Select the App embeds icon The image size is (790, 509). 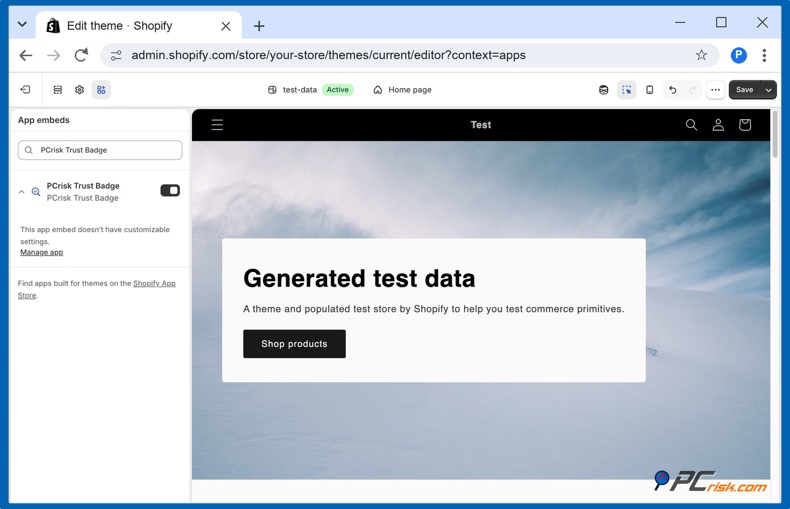[x=101, y=90]
